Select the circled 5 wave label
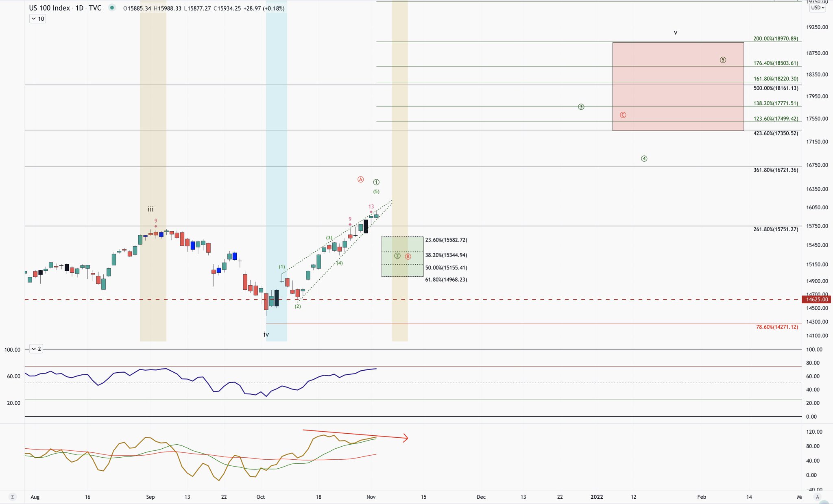The height and width of the screenshot is (504, 833). point(723,60)
